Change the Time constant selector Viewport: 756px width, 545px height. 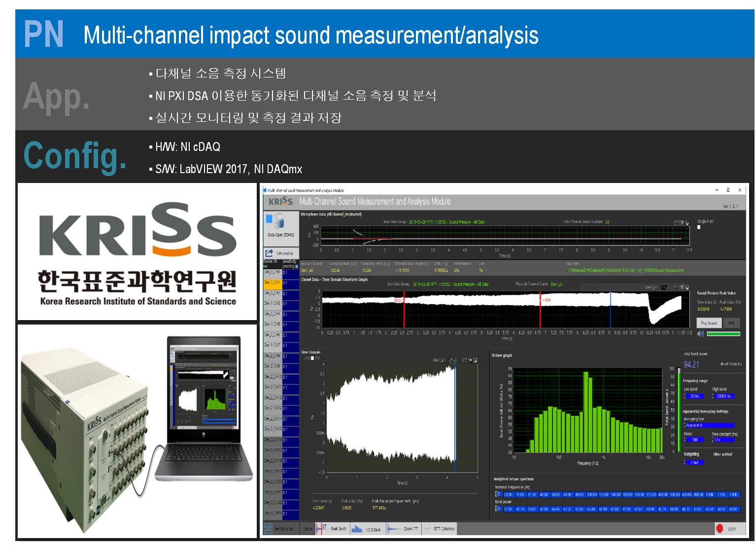pos(723,439)
